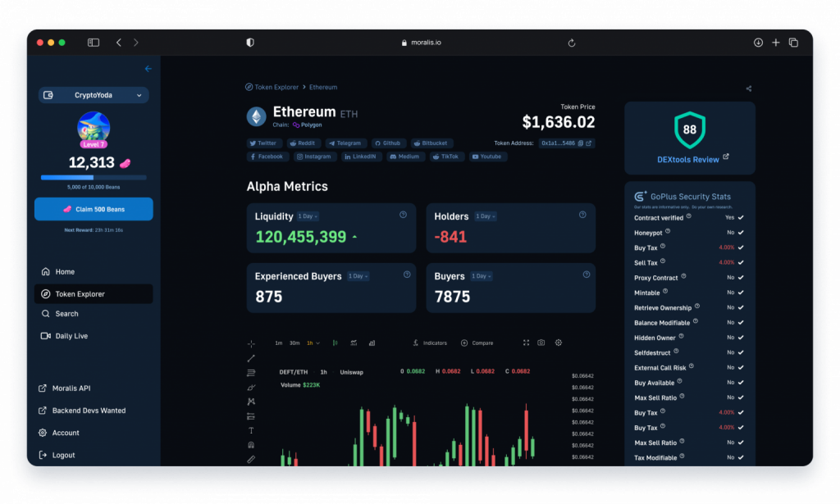Viewport: 840px width, 504px height.
Task: Select the text annotation tool on the chart
Action: pyautogui.click(x=249, y=429)
